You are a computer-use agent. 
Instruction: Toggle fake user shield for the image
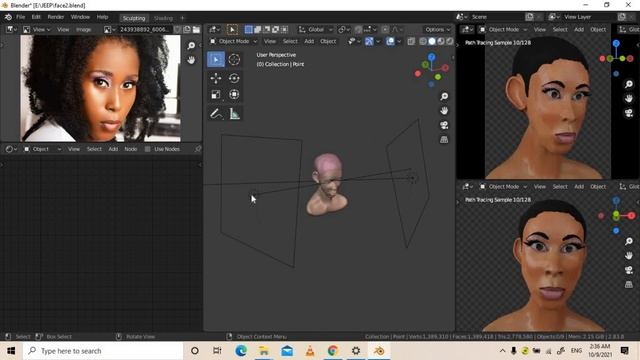[178, 29]
